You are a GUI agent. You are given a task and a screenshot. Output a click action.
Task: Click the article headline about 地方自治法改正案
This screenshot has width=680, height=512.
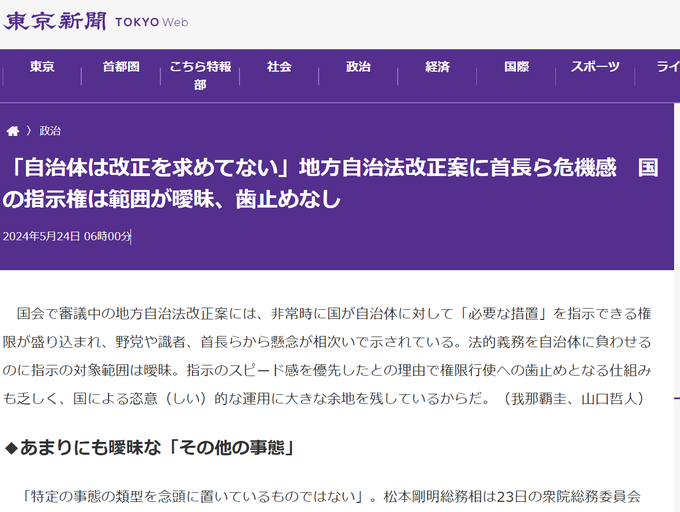pyautogui.click(x=331, y=183)
